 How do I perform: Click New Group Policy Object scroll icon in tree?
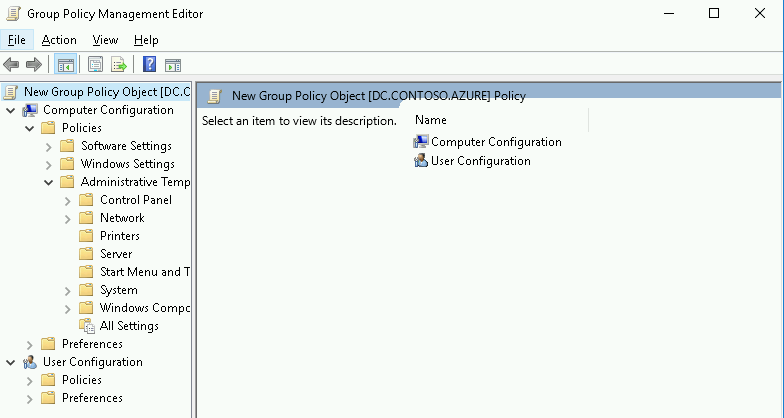pos(10,92)
